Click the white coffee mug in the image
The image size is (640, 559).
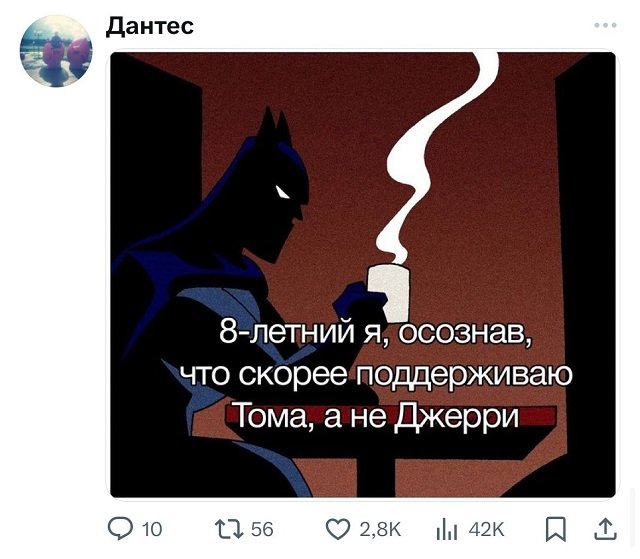(x=389, y=293)
